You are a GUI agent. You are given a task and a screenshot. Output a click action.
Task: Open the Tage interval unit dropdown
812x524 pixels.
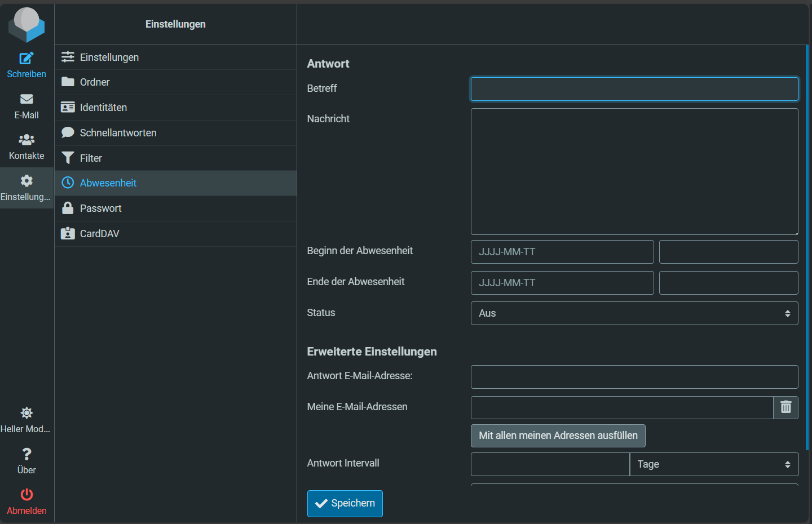pos(713,464)
